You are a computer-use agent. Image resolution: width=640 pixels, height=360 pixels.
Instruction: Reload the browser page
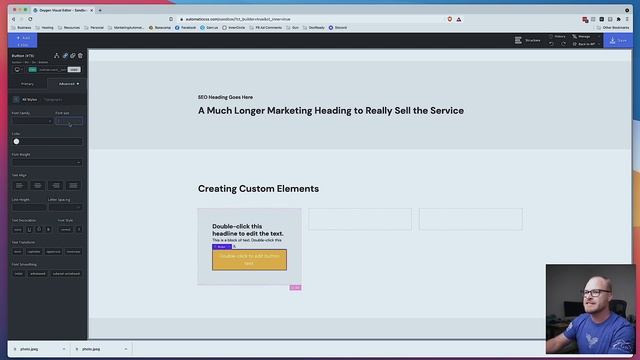(30, 19)
